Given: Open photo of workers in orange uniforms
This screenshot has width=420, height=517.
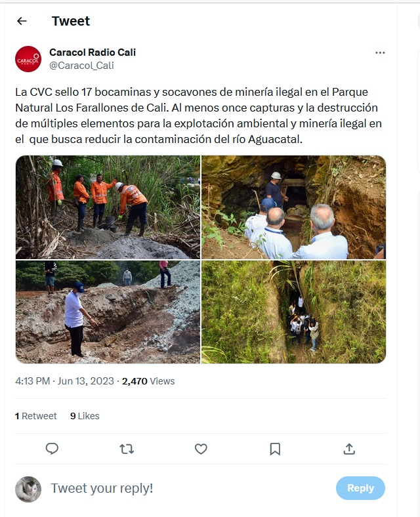Looking at the screenshot, I should (x=108, y=207).
